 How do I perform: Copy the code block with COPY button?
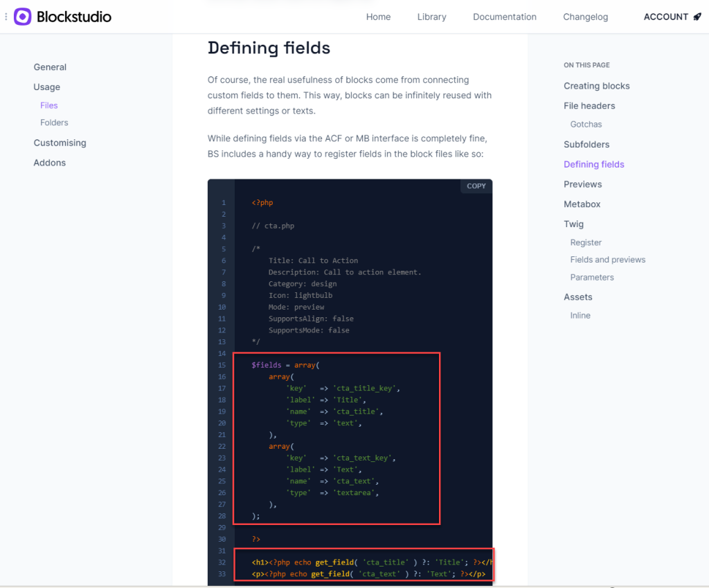click(x=476, y=186)
